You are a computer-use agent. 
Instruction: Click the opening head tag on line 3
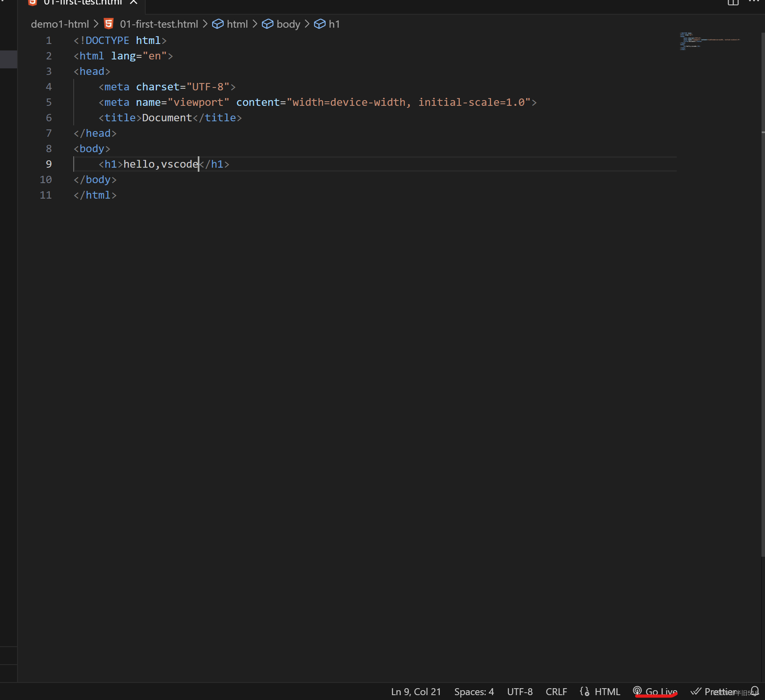click(92, 71)
